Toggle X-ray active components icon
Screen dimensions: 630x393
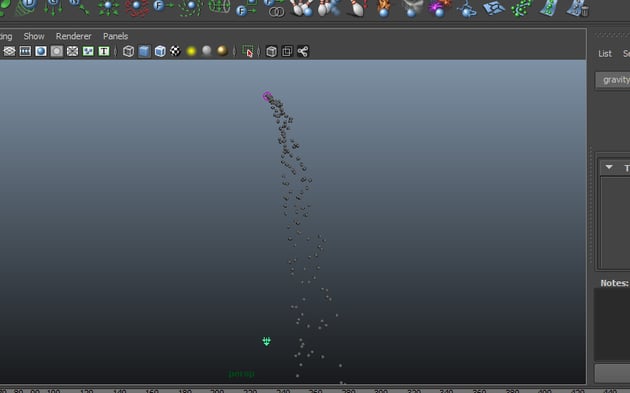coord(287,51)
